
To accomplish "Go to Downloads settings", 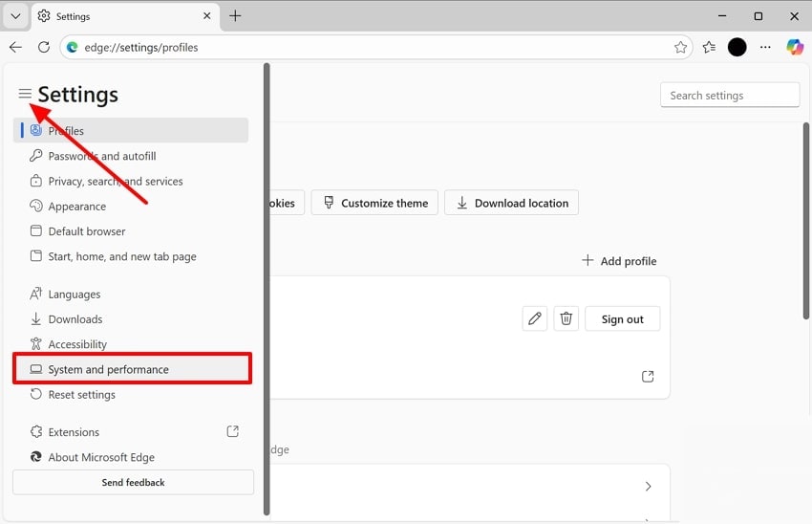I will (131, 319).
